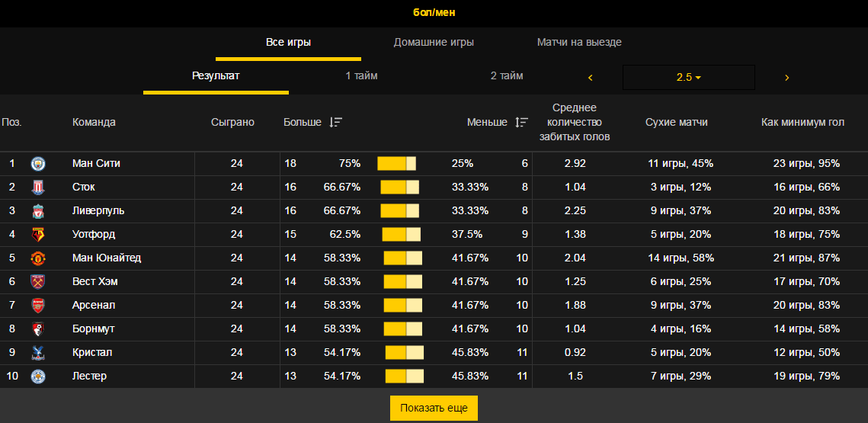This screenshot has width=868, height=423.
Task: Click average goals value 2.25
Action: pyautogui.click(x=575, y=211)
